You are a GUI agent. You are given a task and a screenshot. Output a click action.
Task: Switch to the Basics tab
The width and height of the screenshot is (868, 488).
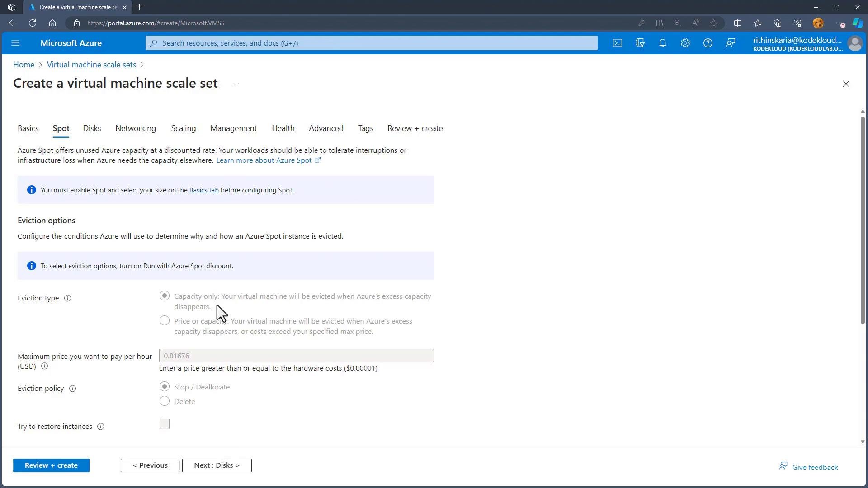[x=28, y=128]
